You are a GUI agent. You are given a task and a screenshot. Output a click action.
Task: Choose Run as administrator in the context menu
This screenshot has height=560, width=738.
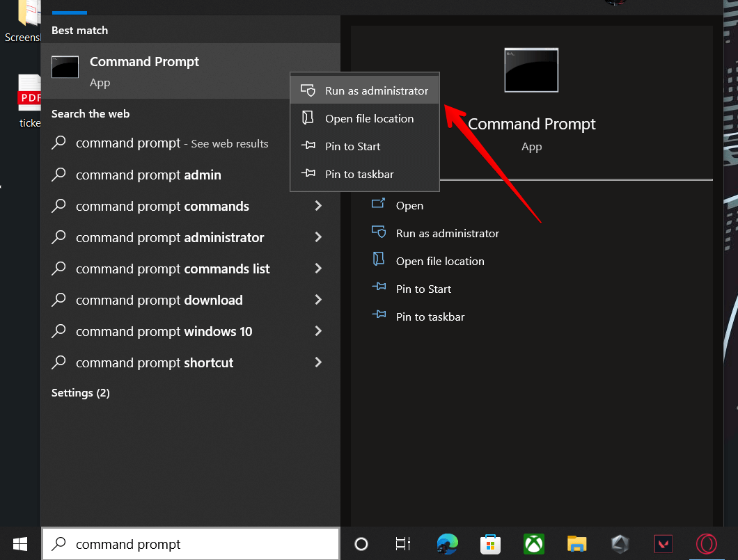(365, 90)
